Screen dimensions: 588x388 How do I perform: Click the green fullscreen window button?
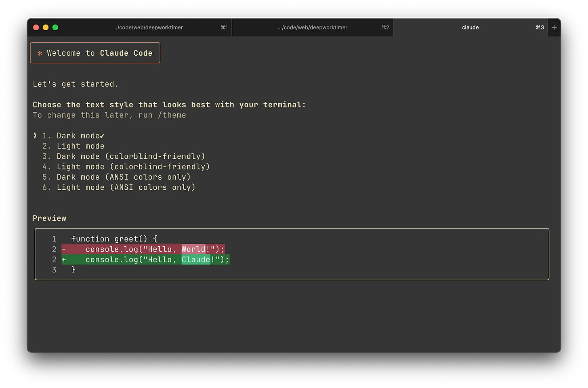[55, 27]
